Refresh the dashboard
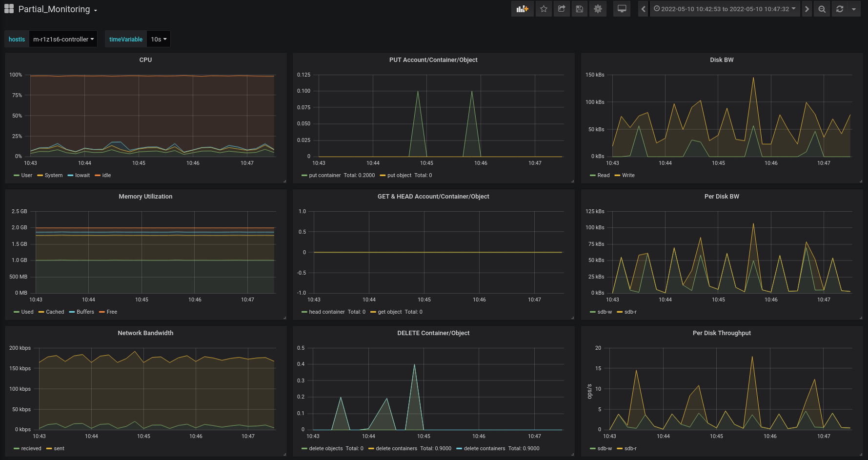This screenshot has width=868, height=460. tap(840, 9)
